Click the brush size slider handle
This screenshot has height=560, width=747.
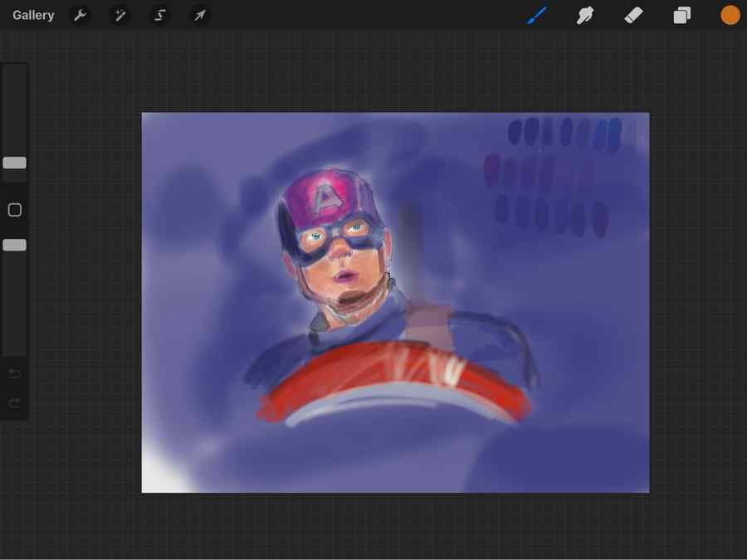[15, 163]
